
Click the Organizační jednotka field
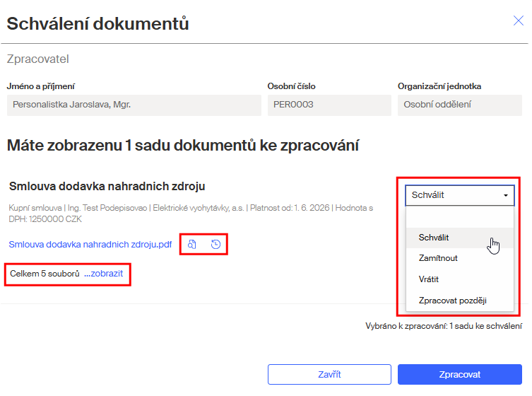point(460,105)
